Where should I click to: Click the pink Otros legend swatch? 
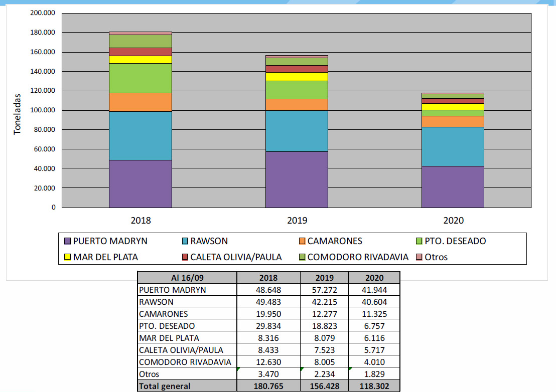419,257
